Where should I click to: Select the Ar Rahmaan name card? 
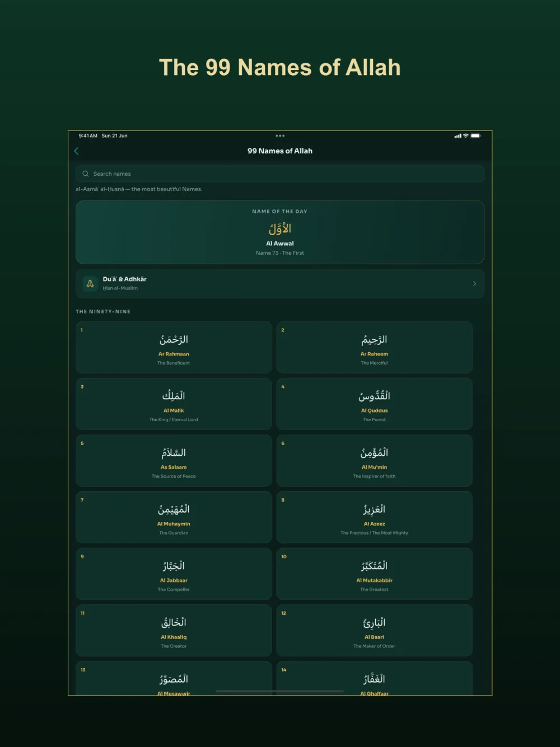tap(174, 347)
